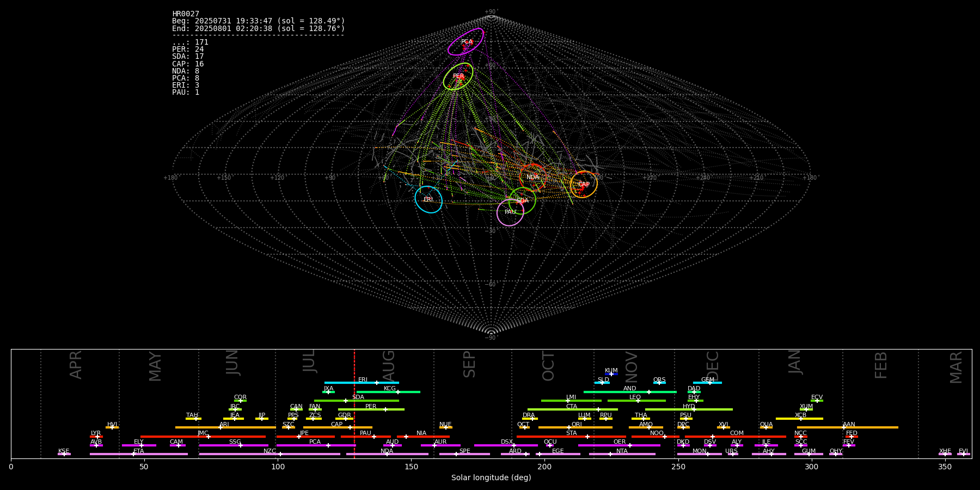
Task: Select 'ERI: 3' in the count list
Action: 186,85
